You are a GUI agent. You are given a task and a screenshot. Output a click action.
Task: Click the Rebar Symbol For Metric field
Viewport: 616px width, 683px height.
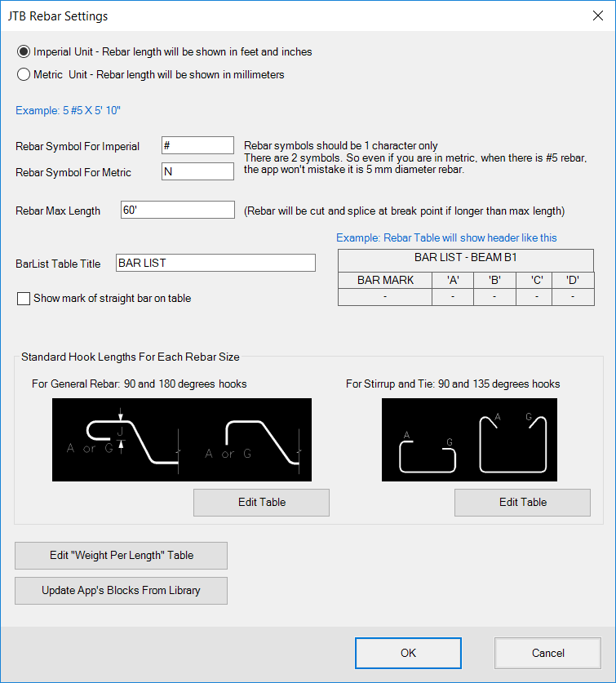tap(197, 171)
